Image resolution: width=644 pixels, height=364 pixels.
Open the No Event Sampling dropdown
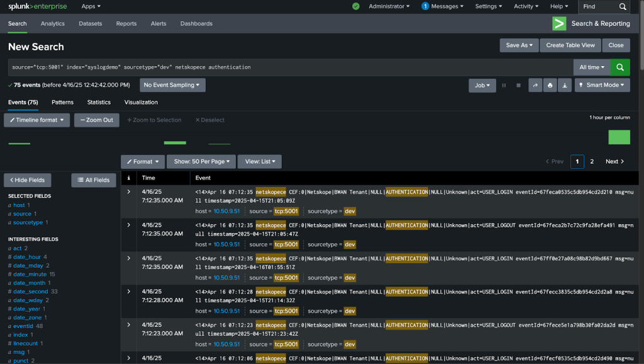(172, 85)
